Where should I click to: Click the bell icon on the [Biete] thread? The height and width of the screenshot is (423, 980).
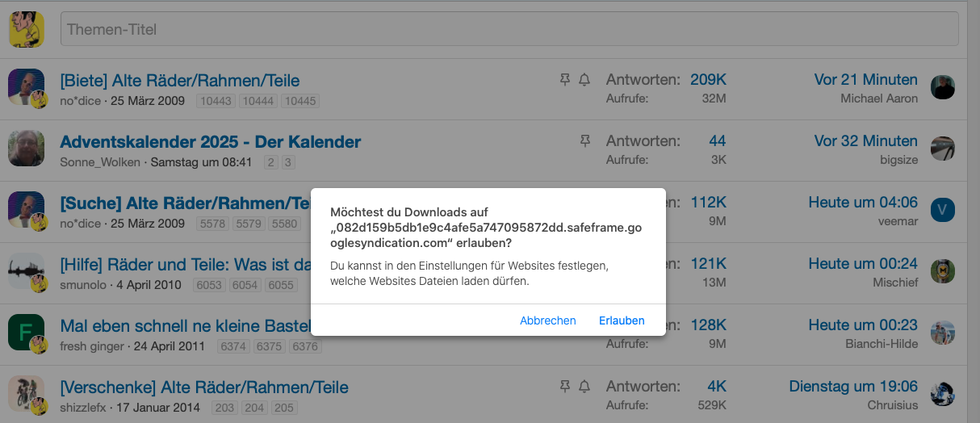[x=584, y=80]
